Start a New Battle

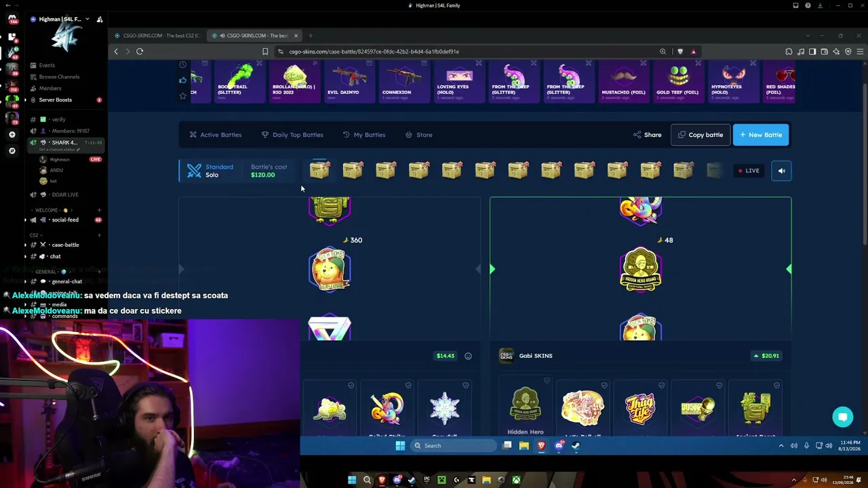pos(760,135)
